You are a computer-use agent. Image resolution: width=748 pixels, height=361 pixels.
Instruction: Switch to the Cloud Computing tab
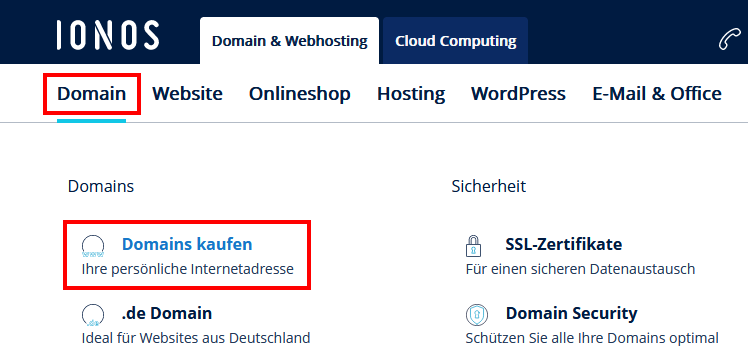[456, 41]
